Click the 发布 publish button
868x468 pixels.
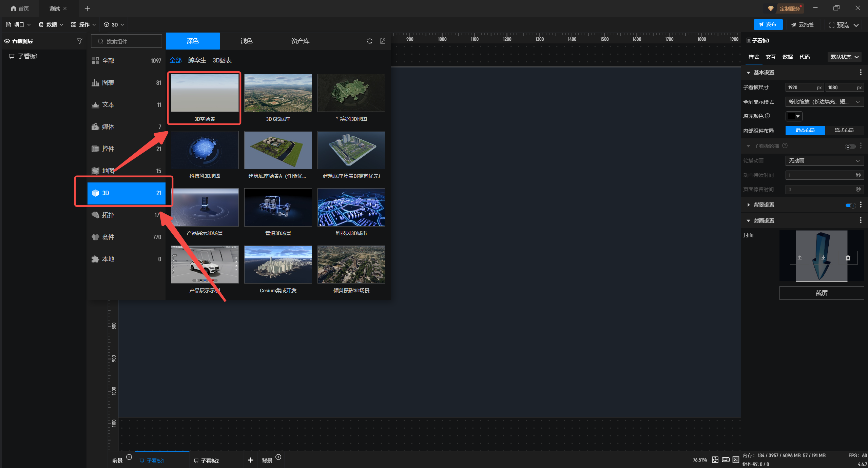tap(768, 24)
